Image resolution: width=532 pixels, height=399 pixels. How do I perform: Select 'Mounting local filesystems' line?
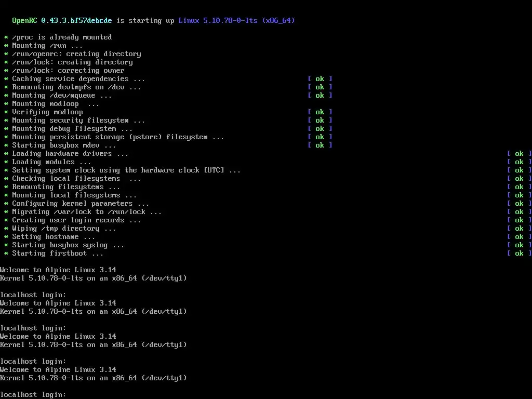point(74,195)
